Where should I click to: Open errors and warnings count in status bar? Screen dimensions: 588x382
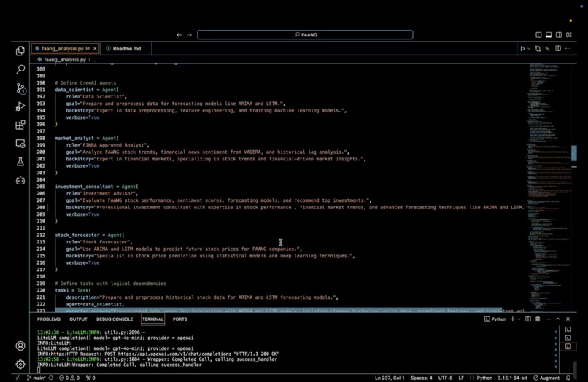[x=69, y=378]
